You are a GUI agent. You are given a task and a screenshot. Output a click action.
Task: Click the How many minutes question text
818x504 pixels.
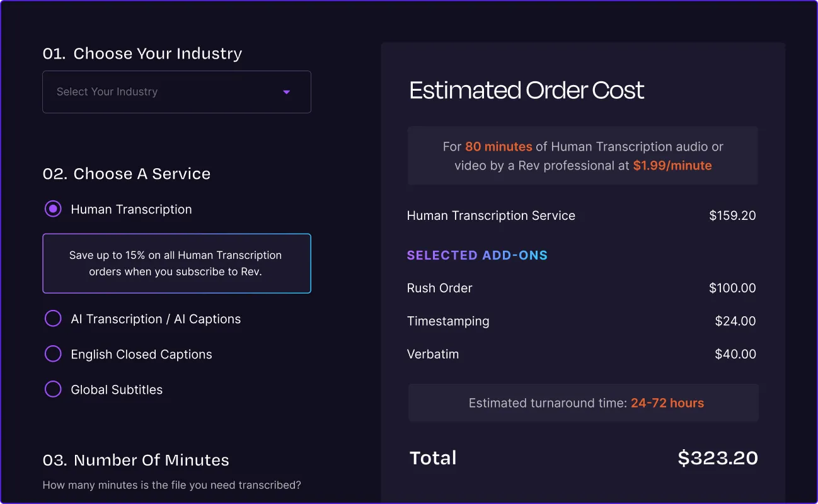click(x=172, y=485)
